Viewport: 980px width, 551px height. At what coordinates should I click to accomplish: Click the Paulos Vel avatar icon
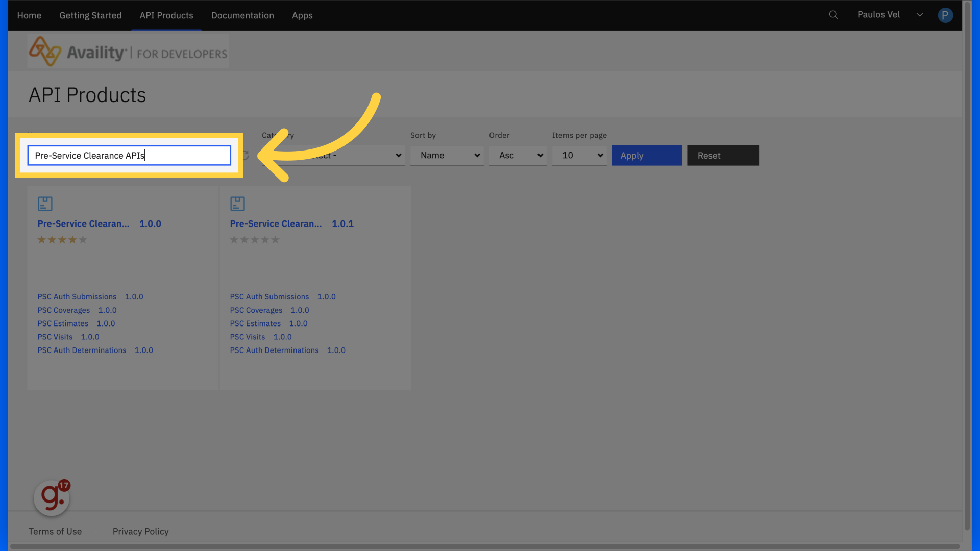click(x=945, y=15)
